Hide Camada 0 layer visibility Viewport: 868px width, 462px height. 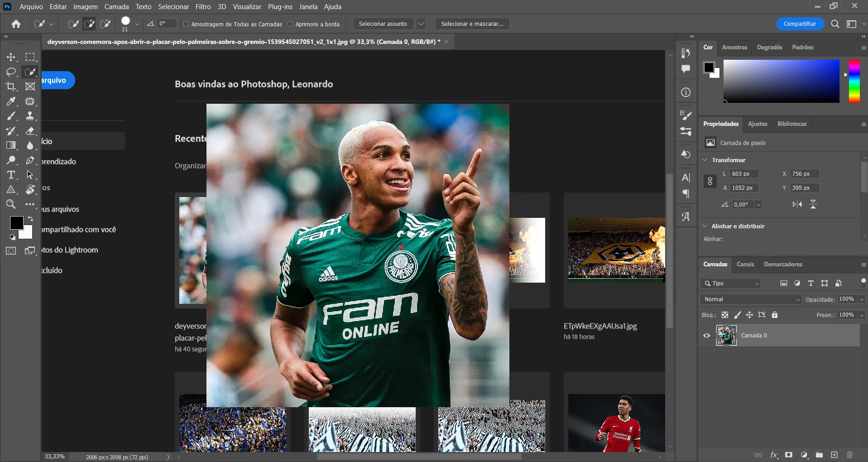(707, 336)
